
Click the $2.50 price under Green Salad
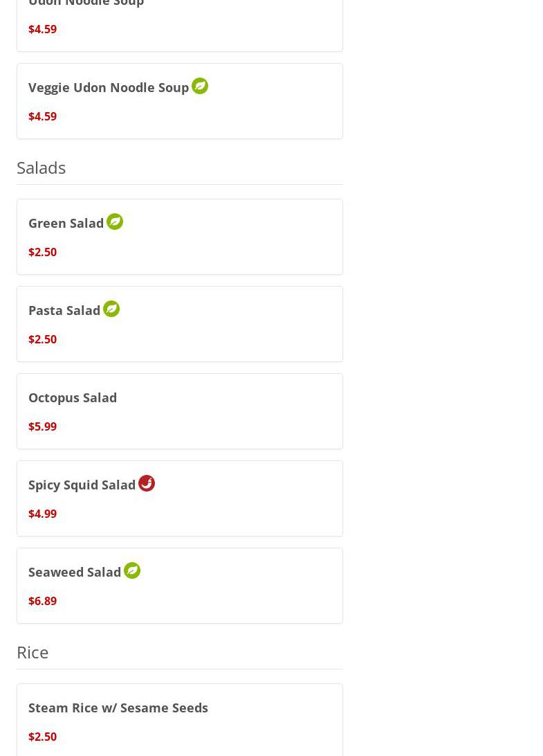pyautogui.click(x=42, y=252)
